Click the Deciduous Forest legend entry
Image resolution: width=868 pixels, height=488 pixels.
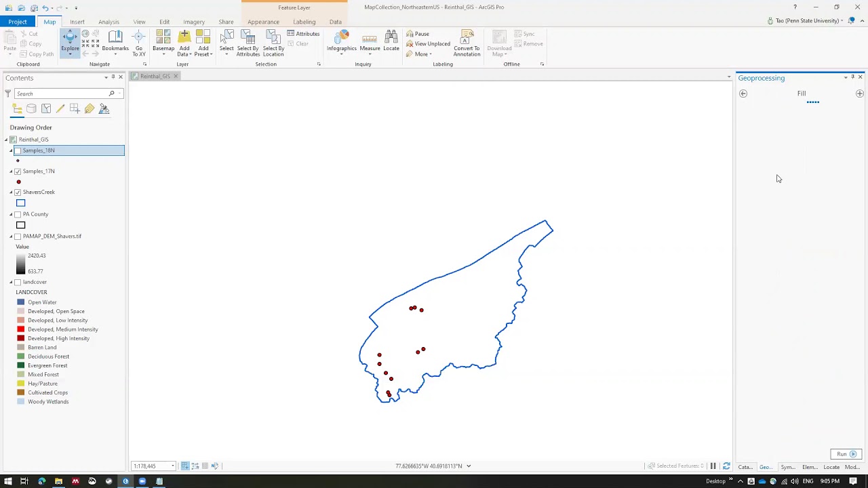pos(48,357)
